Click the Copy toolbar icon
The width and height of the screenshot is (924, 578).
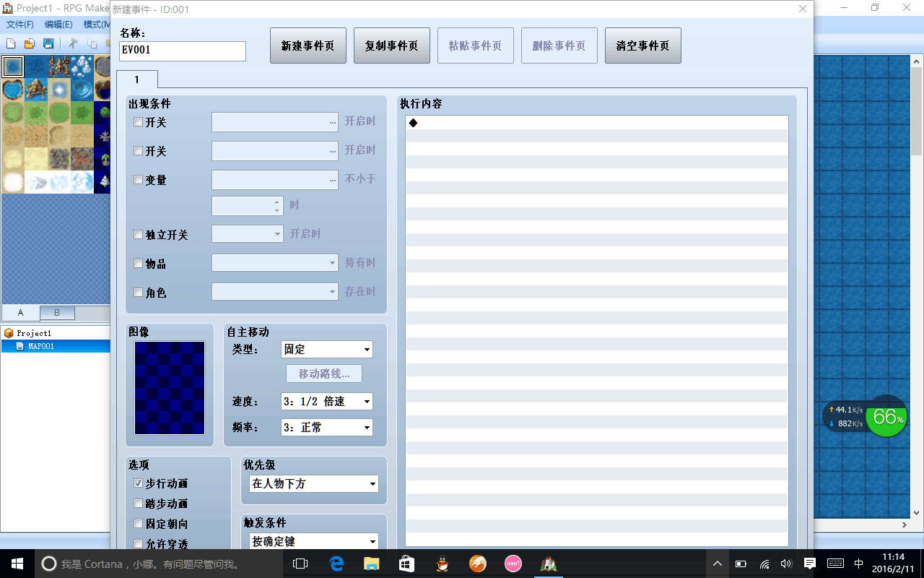pyautogui.click(x=92, y=43)
